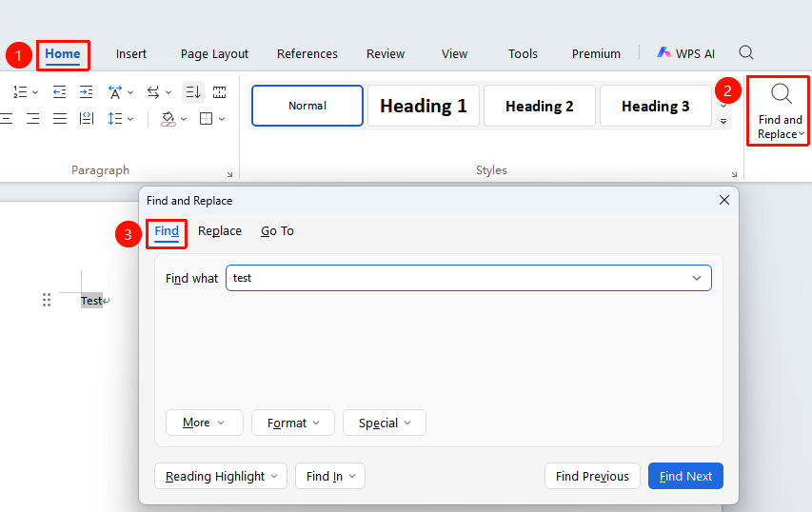Viewport: 812px width, 512px height.
Task: Toggle the dotted ruler icon in the Paragraph group
Action: [220, 92]
